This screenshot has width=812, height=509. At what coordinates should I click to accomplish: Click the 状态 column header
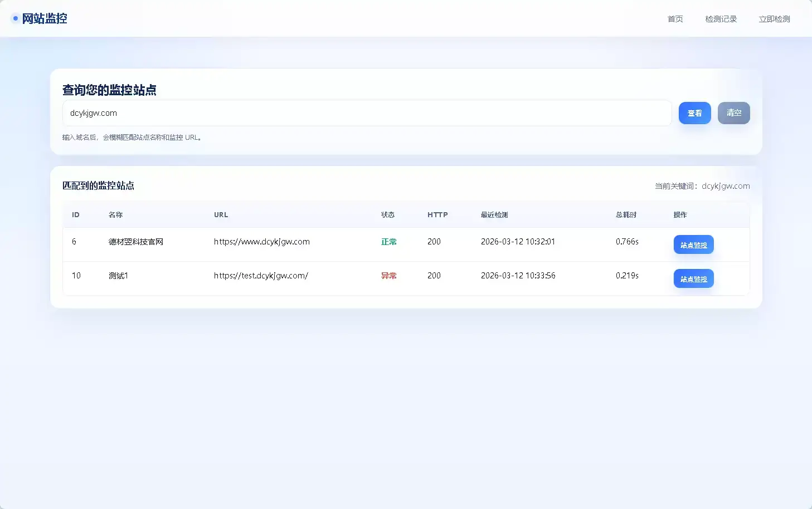(x=387, y=214)
